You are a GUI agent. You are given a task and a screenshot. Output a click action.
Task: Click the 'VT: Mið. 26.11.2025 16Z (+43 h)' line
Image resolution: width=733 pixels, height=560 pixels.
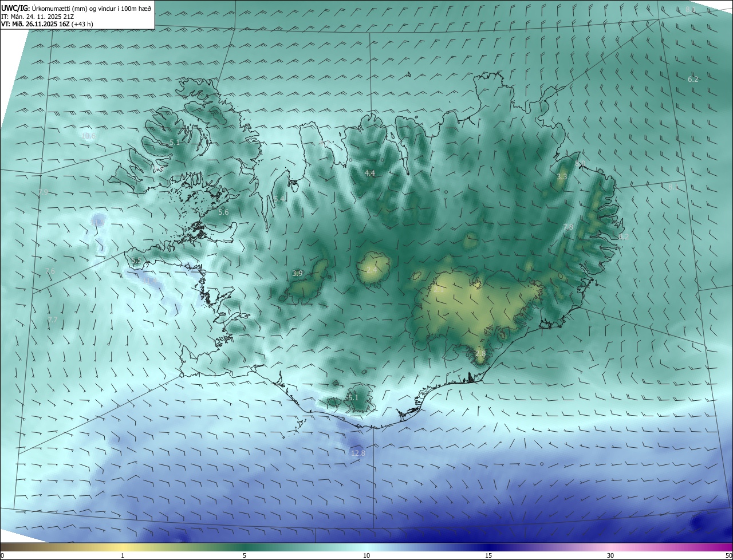(48, 24)
